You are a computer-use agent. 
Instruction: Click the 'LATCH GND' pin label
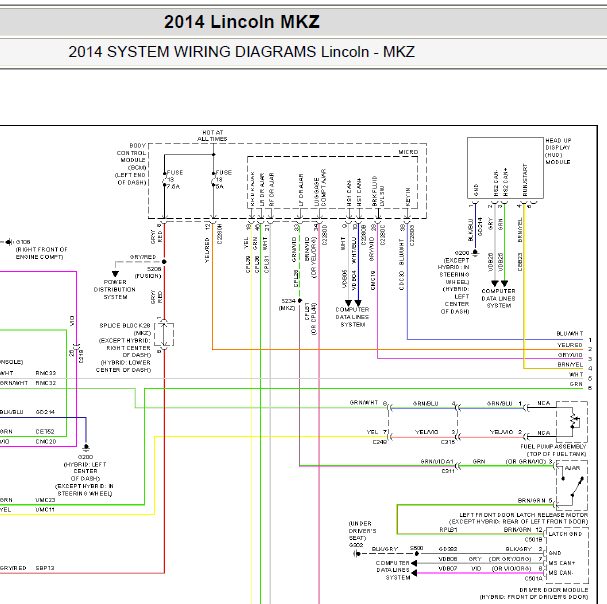pos(565,534)
